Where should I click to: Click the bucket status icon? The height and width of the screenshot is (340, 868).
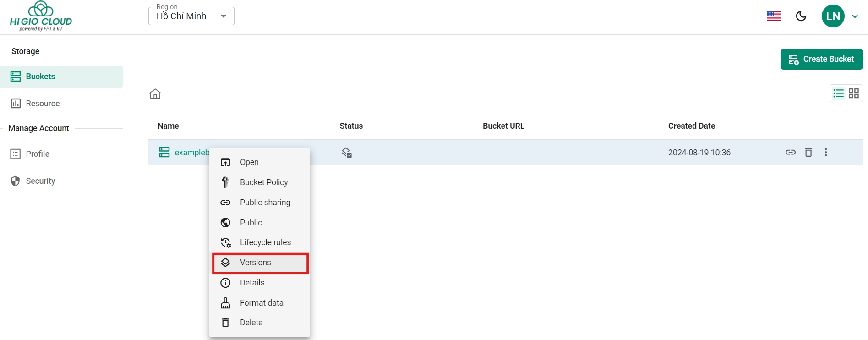point(347,153)
